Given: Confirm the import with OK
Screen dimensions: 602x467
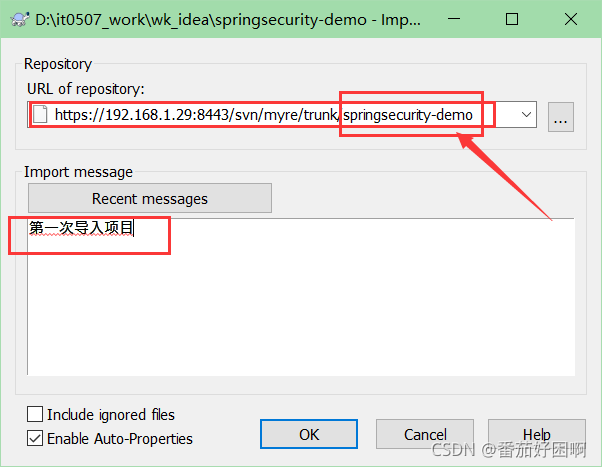Looking at the screenshot, I should pyautogui.click(x=309, y=434).
